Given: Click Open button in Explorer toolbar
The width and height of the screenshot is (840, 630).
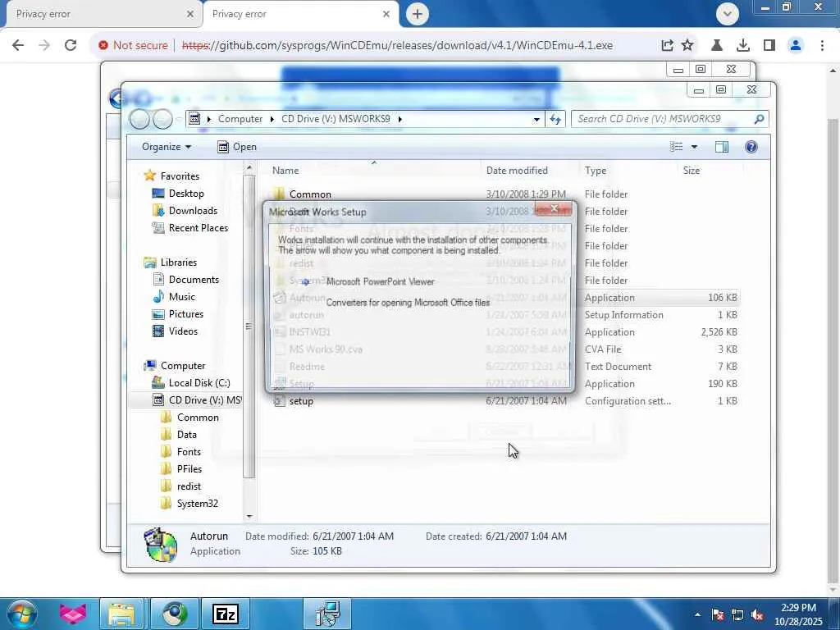Looking at the screenshot, I should click(237, 147).
